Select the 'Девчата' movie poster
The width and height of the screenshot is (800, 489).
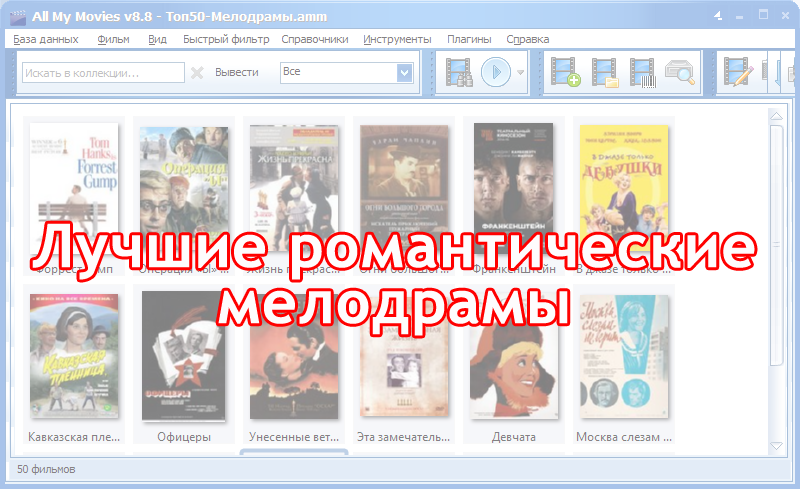(514, 358)
